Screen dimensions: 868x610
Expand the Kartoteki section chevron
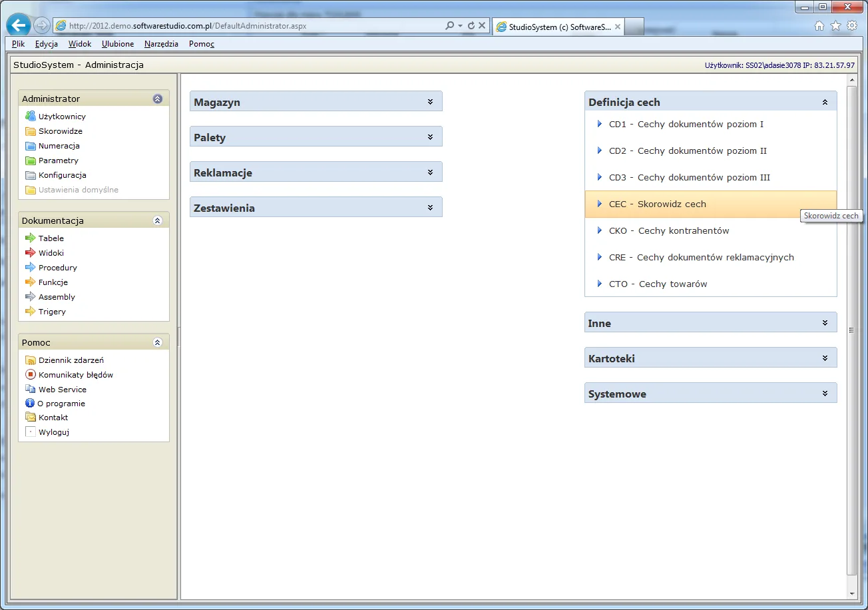(825, 358)
